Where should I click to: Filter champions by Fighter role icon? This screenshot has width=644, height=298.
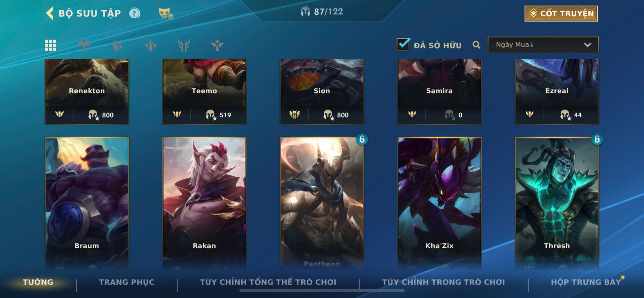click(x=84, y=45)
